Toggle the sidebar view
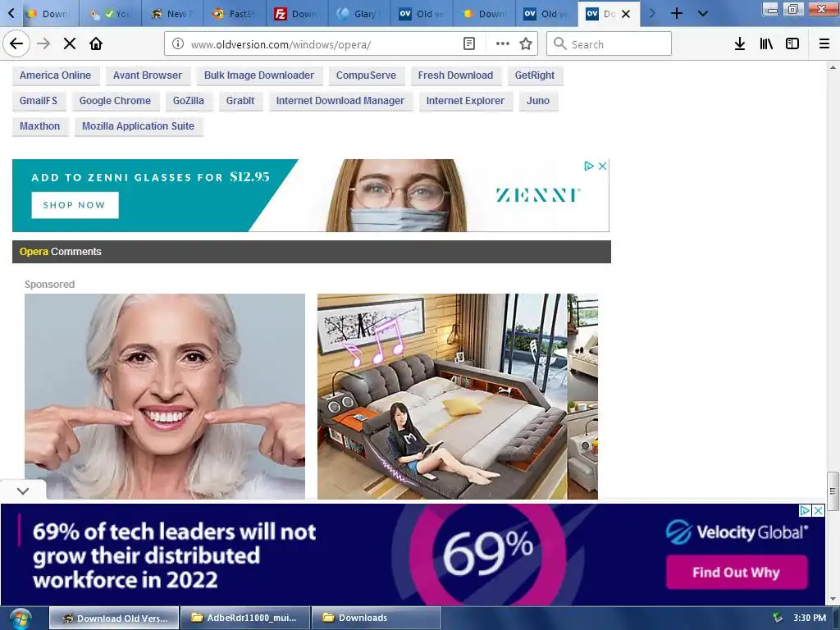This screenshot has height=630, width=840. click(x=792, y=44)
